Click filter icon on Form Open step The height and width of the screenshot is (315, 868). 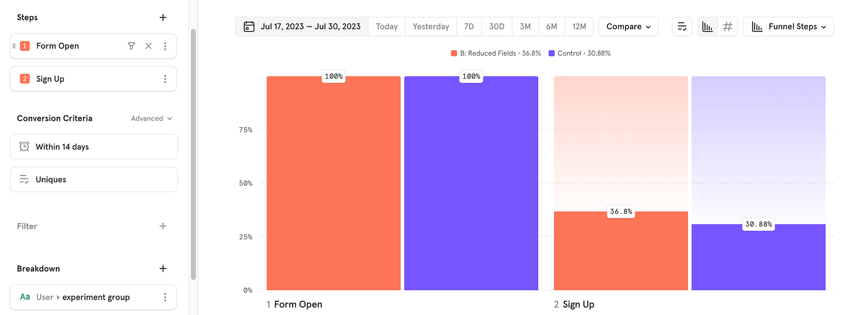point(131,46)
